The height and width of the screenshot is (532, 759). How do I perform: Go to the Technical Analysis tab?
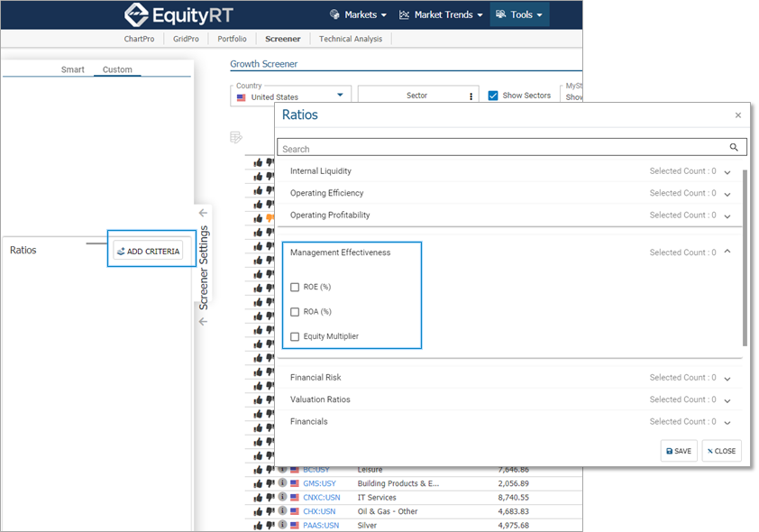click(x=351, y=39)
